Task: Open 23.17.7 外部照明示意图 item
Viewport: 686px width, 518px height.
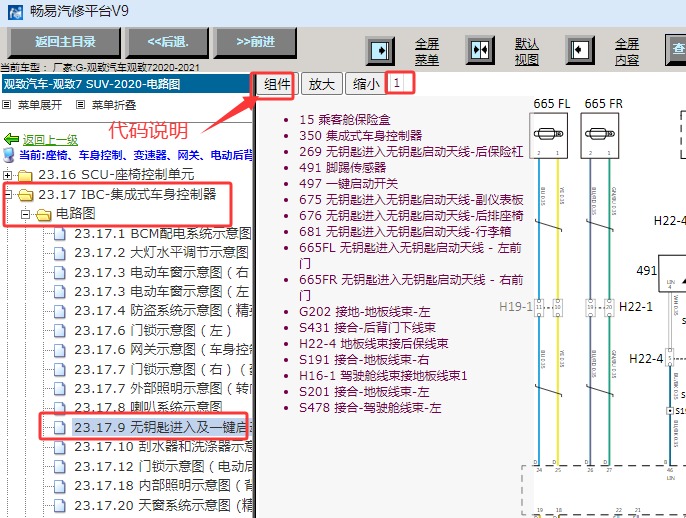Action: pos(163,388)
